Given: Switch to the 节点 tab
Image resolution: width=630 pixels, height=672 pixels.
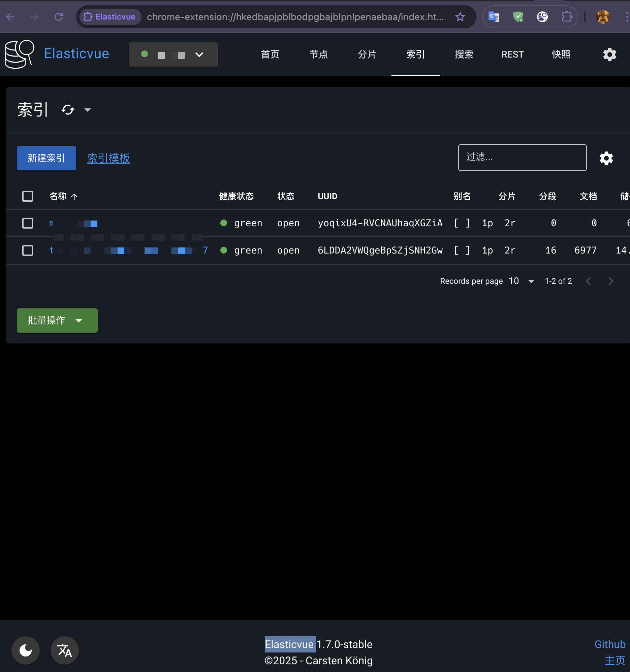Looking at the screenshot, I should pyautogui.click(x=319, y=55).
